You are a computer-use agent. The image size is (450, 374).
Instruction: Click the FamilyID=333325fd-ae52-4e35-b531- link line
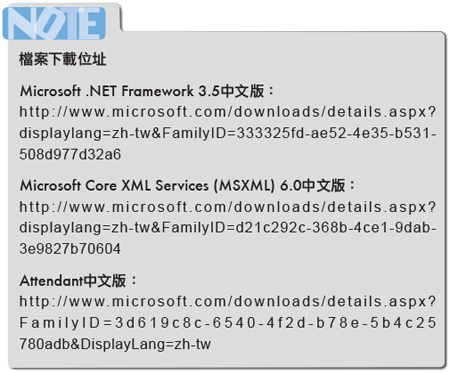point(228,133)
